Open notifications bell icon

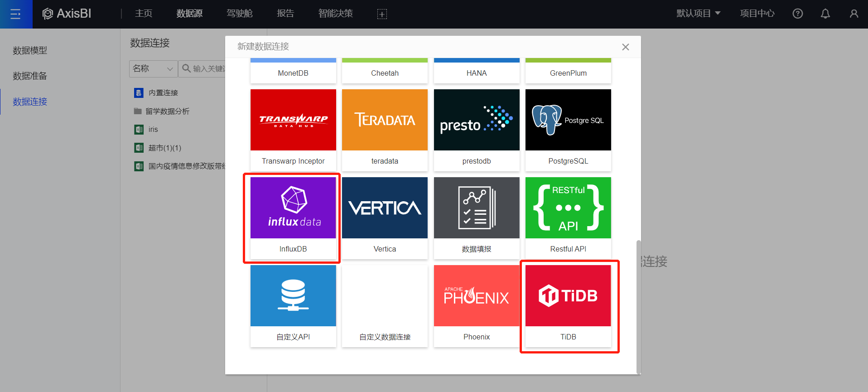(825, 14)
